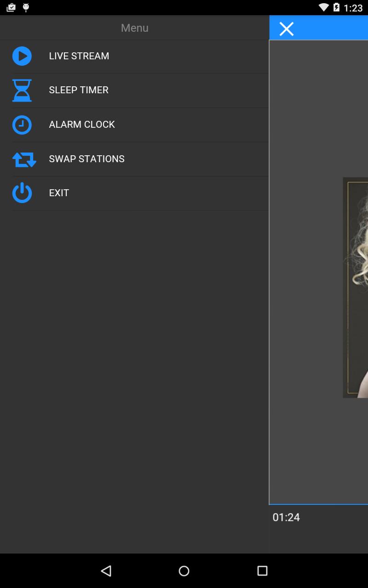Tap the 1:23 status bar clock
Viewport: 368px width, 588px height.
pos(353,8)
